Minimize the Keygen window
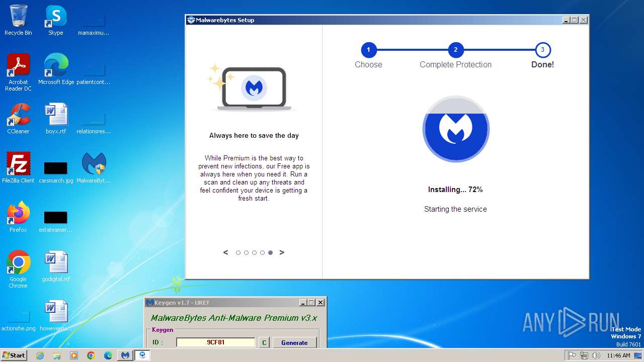 pyautogui.click(x=303, y=303)
